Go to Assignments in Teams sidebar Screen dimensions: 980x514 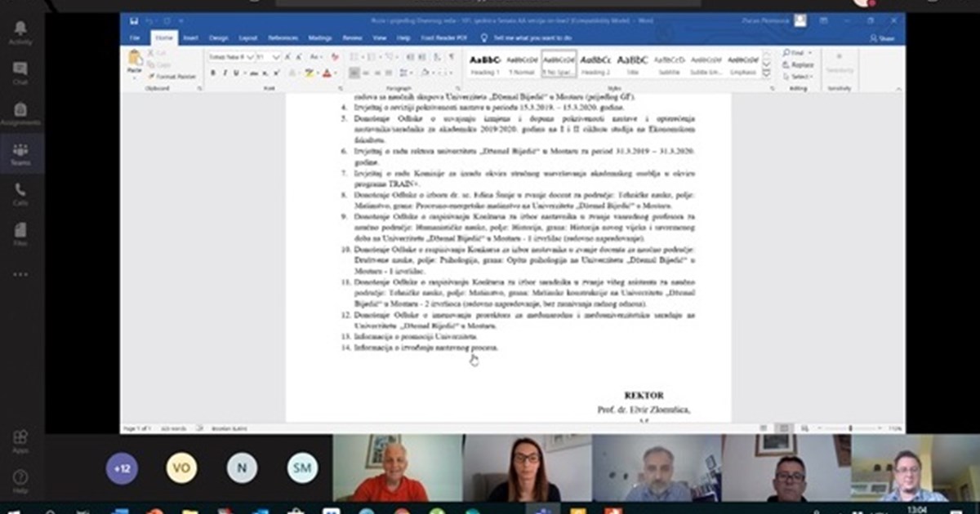tap(20, 113)
